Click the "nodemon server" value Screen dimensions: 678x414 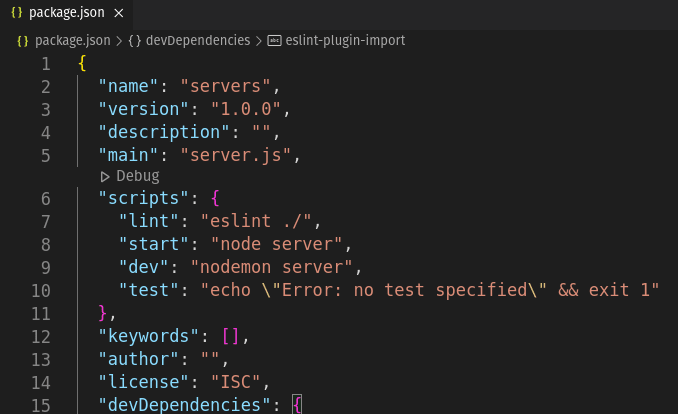(272, 267)
